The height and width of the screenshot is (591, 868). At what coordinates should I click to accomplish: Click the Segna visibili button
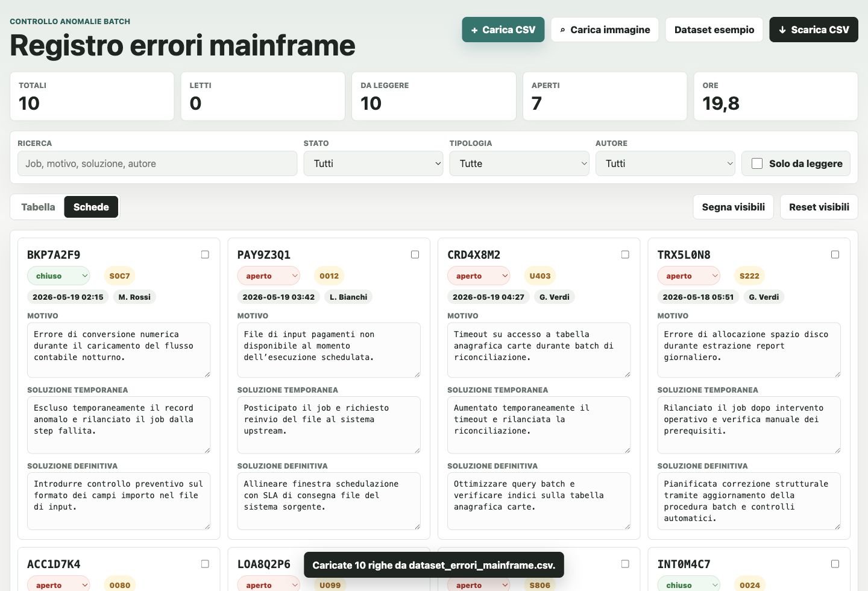coord(734,207)
